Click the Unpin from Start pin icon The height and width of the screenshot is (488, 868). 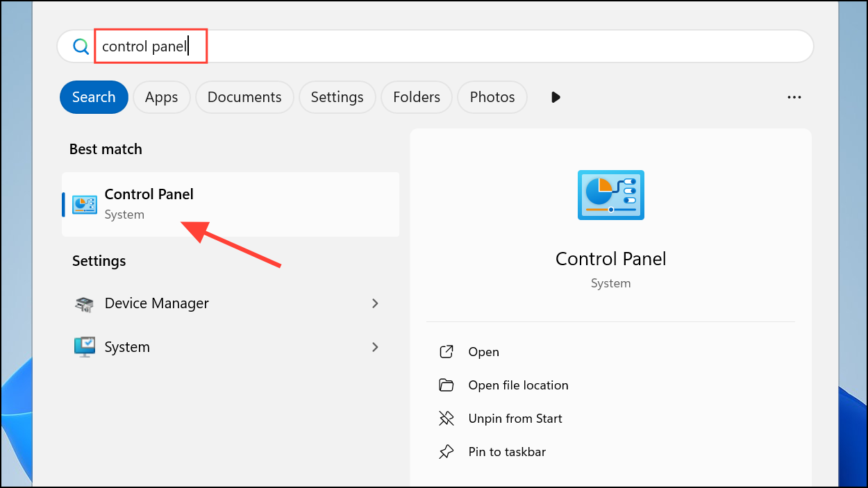446,419
